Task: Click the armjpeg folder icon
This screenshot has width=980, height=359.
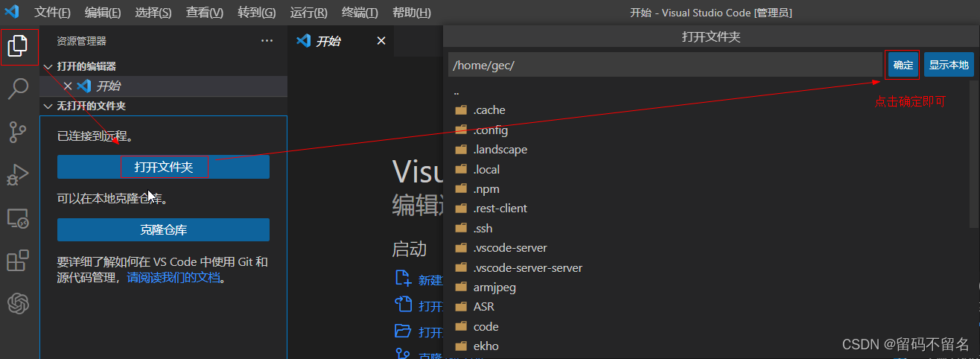Action: point(460,287)
